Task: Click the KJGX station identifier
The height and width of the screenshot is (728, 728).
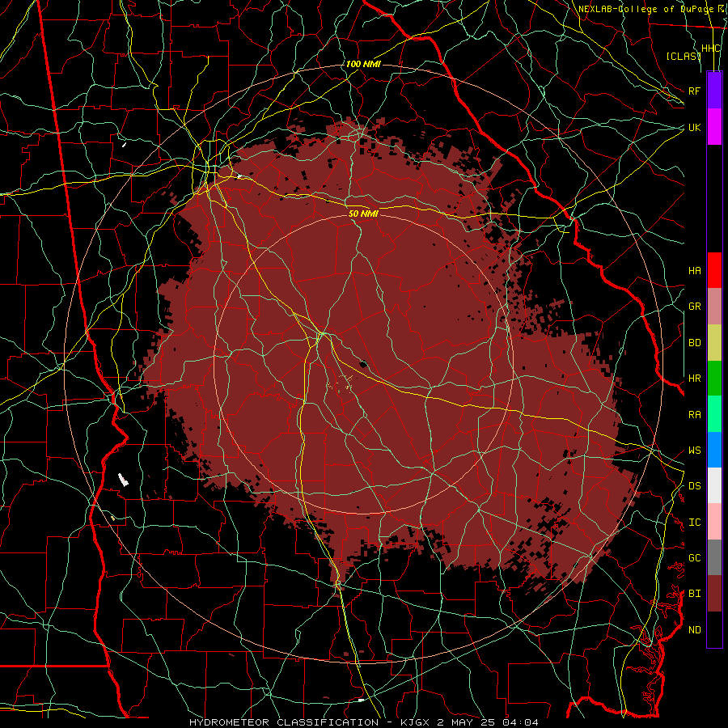Action: coord(414,722)
